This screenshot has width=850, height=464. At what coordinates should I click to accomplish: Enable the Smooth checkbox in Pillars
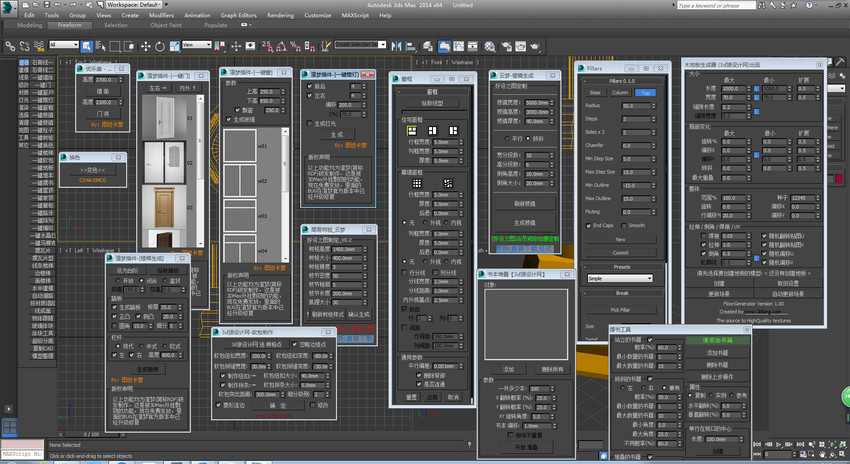click(x=624, y=225)
